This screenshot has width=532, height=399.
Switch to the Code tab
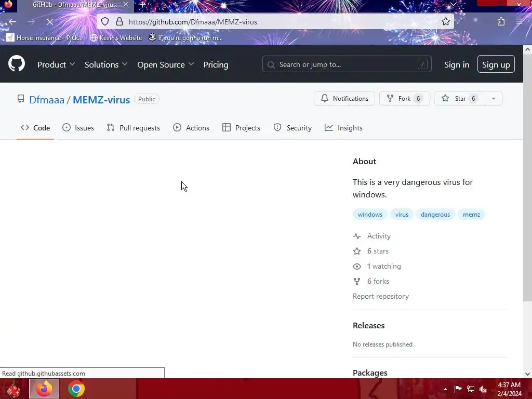click(35, 128)
